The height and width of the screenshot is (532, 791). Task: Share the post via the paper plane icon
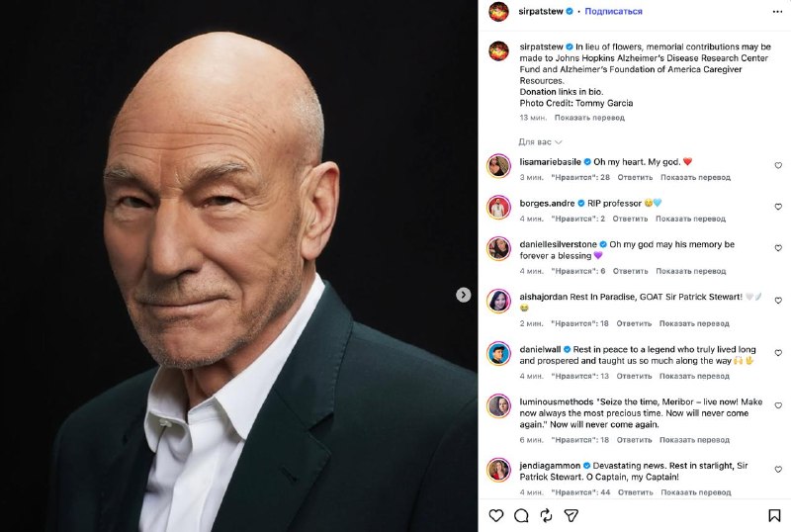(571, 515)
